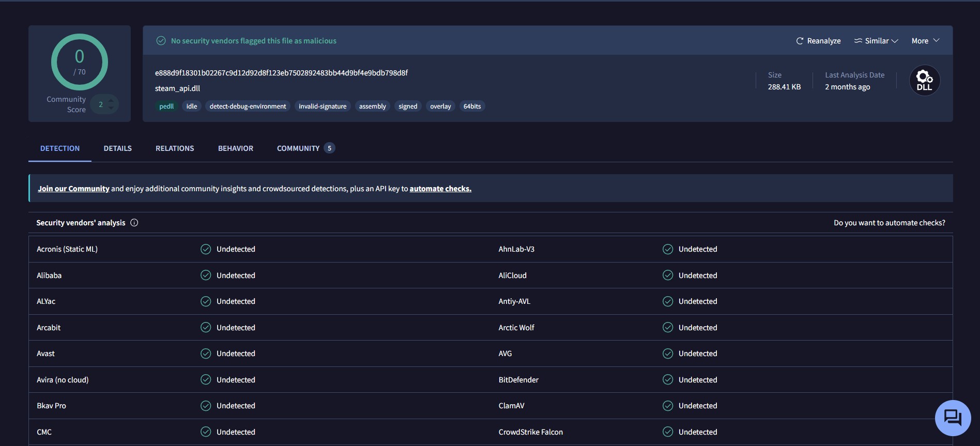Viewport: 980px width, 446px height.
Task: Click the check icon in BitDefender row
Action: point(668,380)
